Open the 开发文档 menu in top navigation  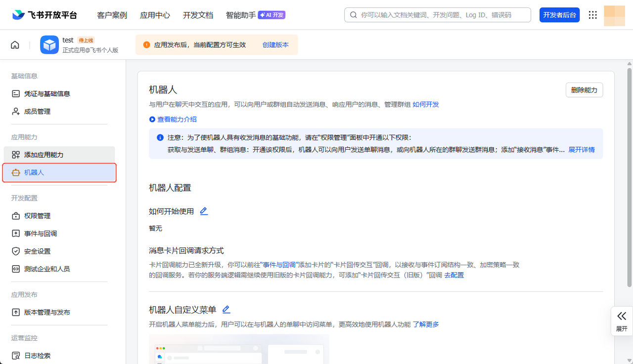point(198,15)
